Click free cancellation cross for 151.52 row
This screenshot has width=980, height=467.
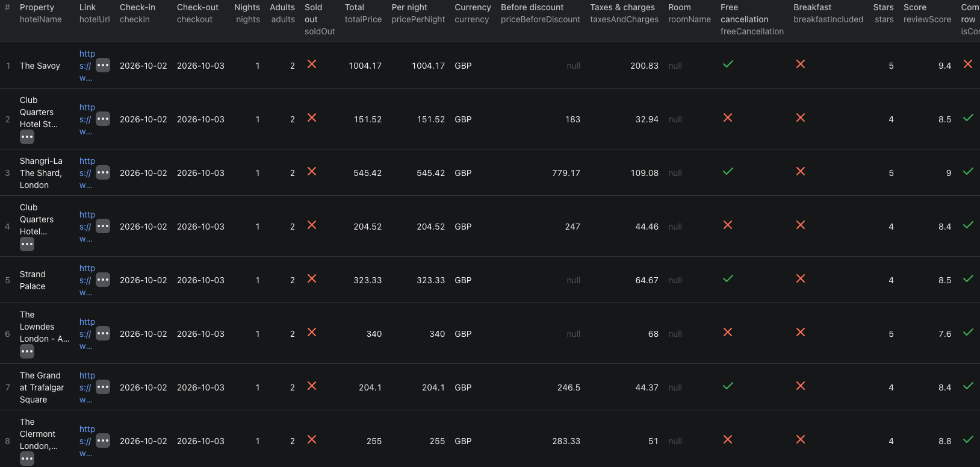(x=728, y=118)
